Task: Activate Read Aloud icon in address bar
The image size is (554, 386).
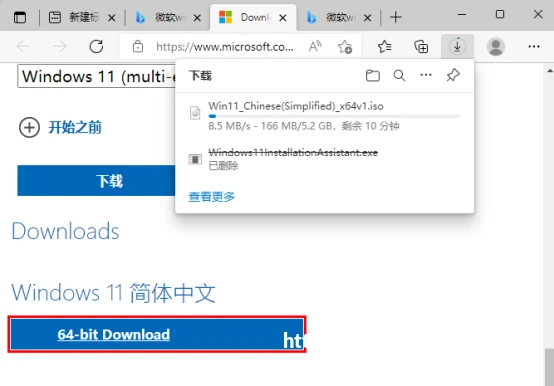Action: (x=315, y=46)
